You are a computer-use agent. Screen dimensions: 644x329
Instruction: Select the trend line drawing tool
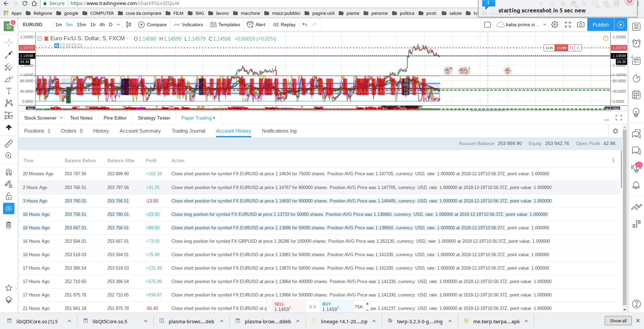(9, 55)
